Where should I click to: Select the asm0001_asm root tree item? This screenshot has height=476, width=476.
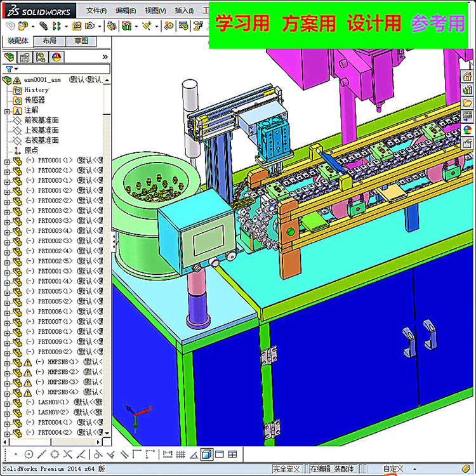(x=43, y=80)
